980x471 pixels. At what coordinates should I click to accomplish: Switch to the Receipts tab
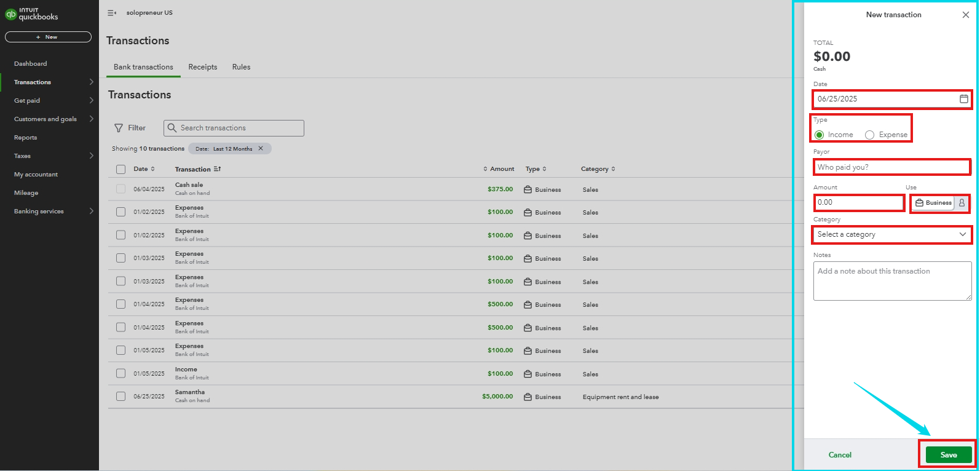203,67
